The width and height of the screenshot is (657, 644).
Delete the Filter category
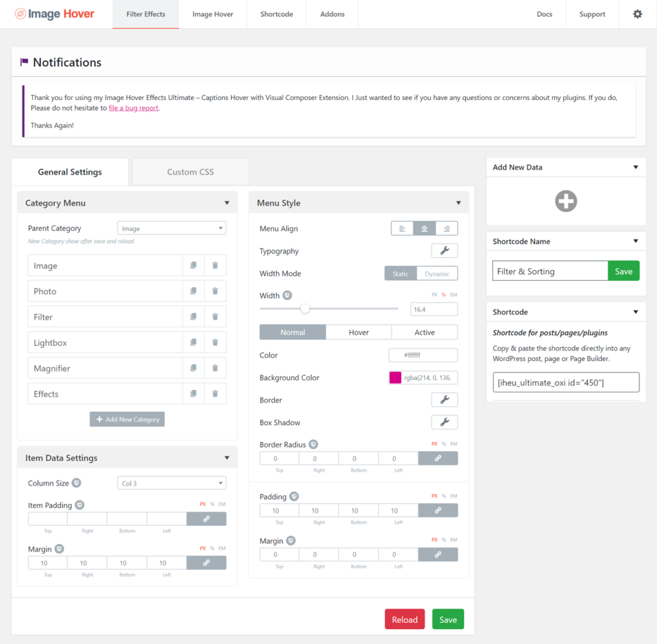tap(215, 317)
